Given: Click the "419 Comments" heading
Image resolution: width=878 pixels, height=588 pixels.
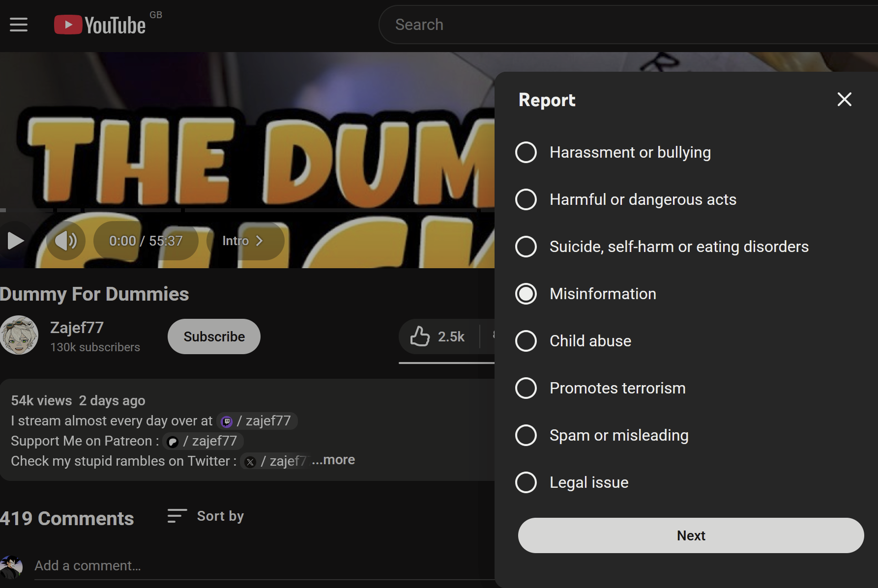Looking at the screenshot, I should click(67, 518).
